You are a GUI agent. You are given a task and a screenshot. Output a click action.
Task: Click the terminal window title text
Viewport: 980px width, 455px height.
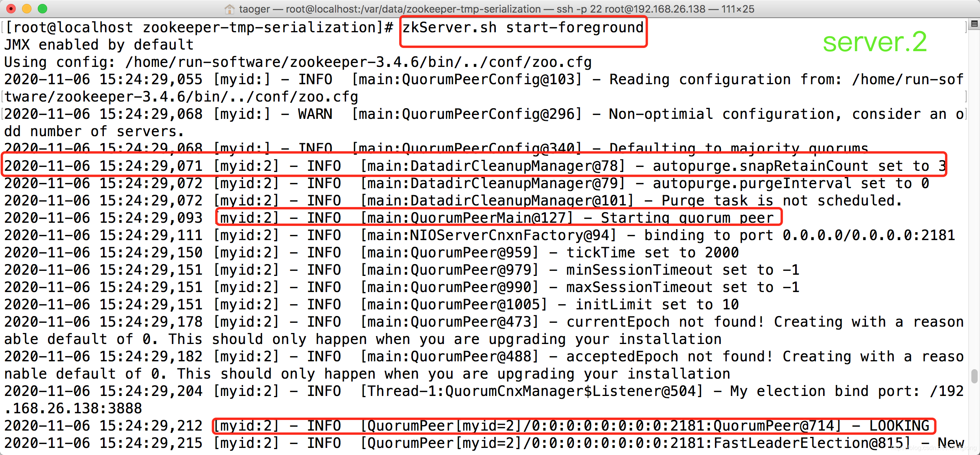pyautogui.click(x=496, y=9)
